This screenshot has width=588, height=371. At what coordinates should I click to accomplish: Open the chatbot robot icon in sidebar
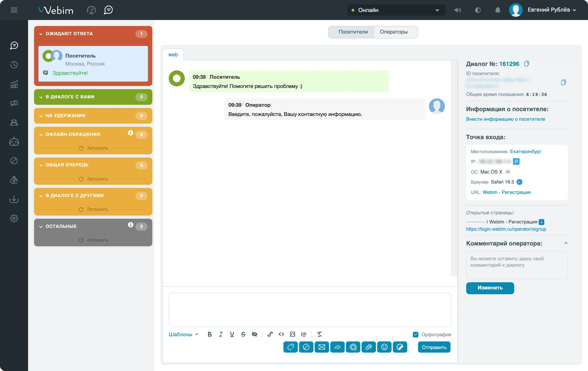(x=14, y=141)
